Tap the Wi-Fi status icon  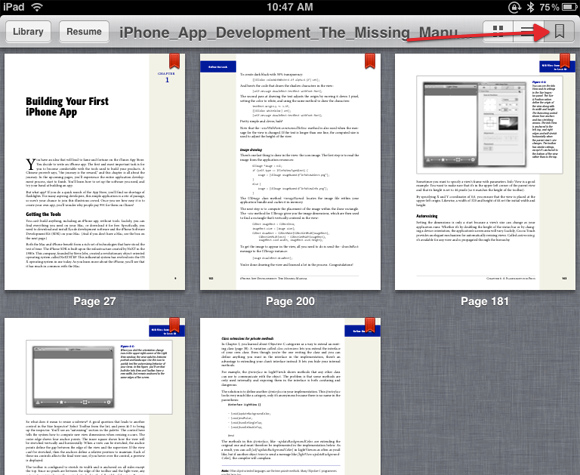coord(37,7)
